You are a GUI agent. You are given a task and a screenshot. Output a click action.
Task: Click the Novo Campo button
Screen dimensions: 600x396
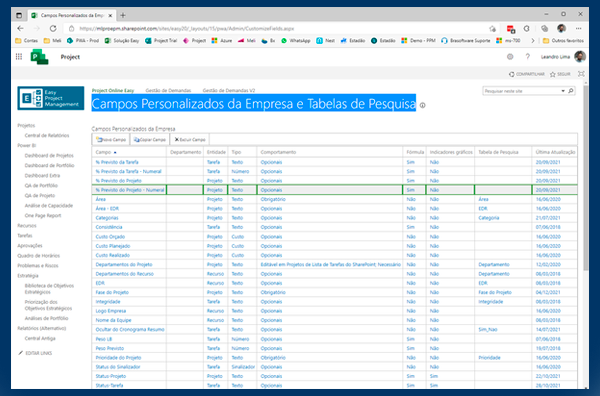click(111, 140)
